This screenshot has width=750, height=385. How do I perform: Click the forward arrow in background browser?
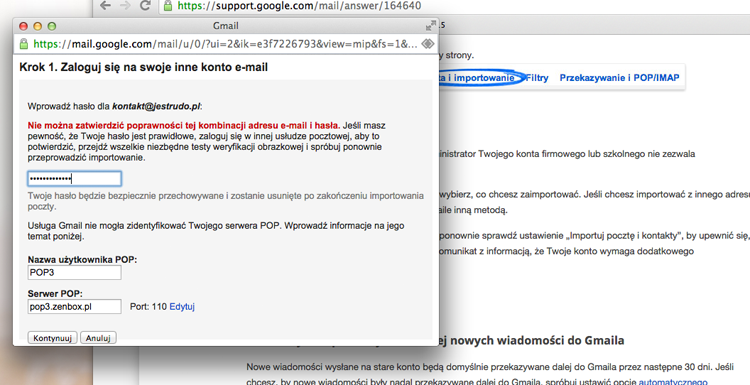125,5
